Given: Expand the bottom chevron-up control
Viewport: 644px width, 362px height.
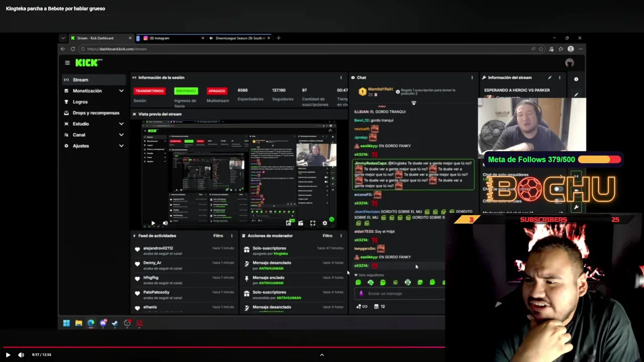Looking at the screenshot, I should [322, 354].
